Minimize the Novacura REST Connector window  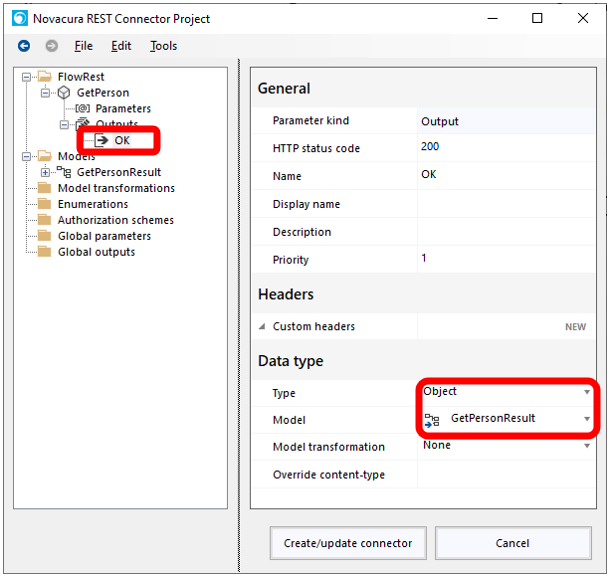point(493,18)
